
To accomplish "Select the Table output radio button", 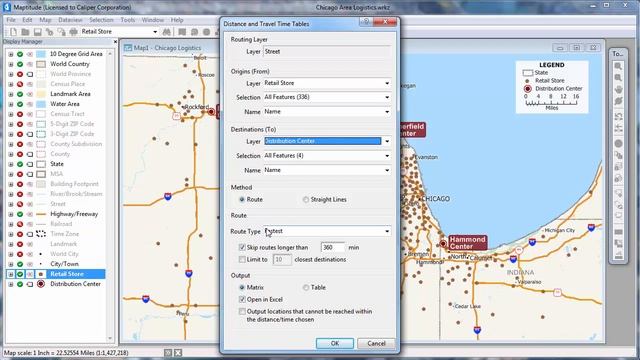I will tap(306, 287).
